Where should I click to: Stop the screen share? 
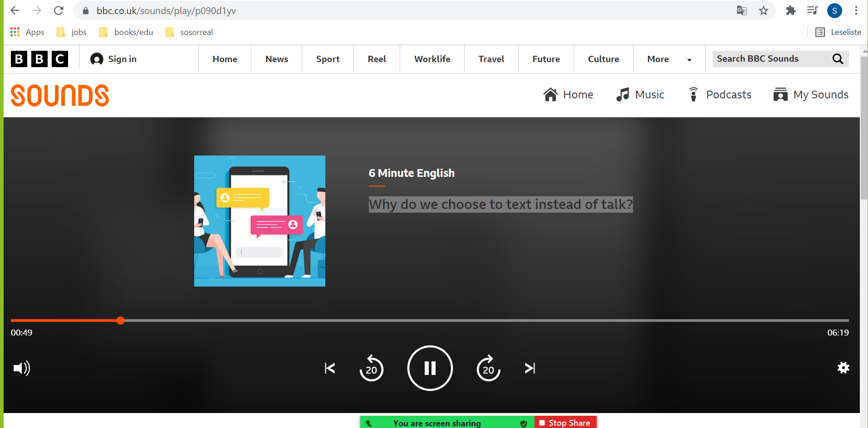pos(565,423)
